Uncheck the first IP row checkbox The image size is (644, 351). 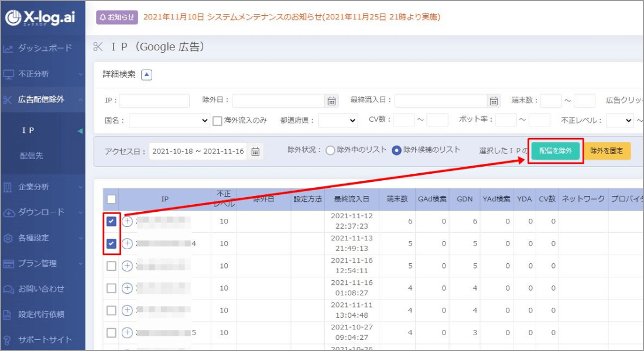point(112,221)
